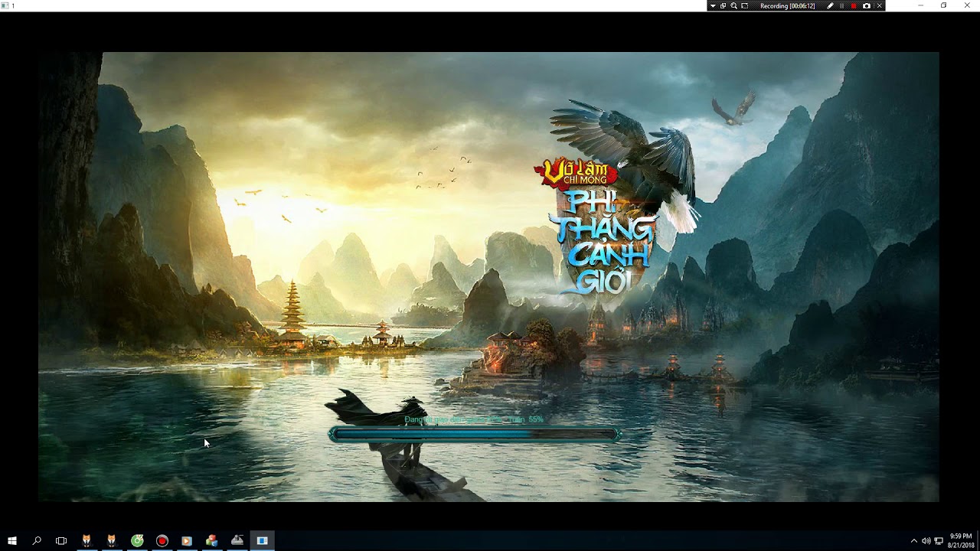The height and width of the screenshot is (551, 980).
Task: Open the Windows Start menu
Action: point(12,540)
